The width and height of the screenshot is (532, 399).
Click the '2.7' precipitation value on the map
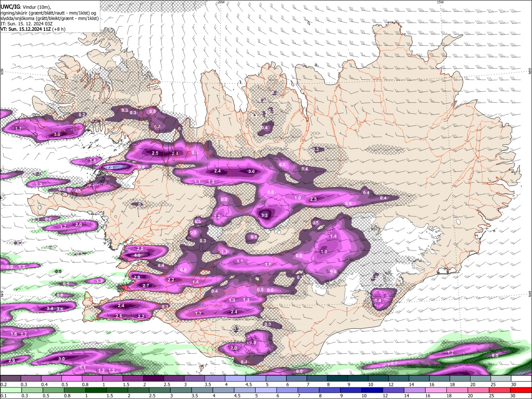click(x=146, y=286)
